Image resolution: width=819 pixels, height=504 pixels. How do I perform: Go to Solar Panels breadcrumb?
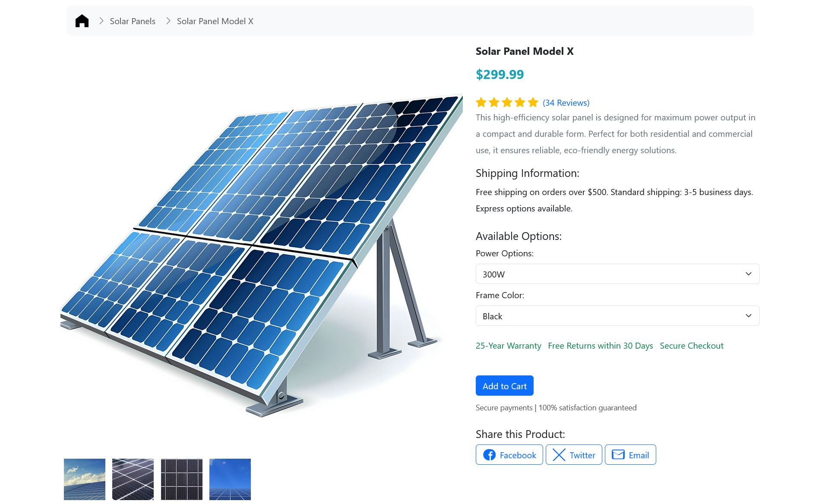(132, 21)
